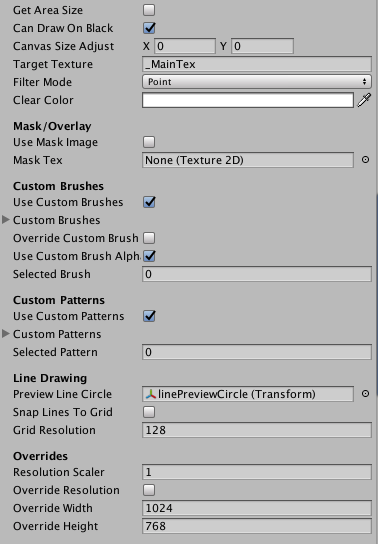Screen dimensions: 378x544
Task: Uncheck Can Draw On Black
Action: tap(149, 28)
